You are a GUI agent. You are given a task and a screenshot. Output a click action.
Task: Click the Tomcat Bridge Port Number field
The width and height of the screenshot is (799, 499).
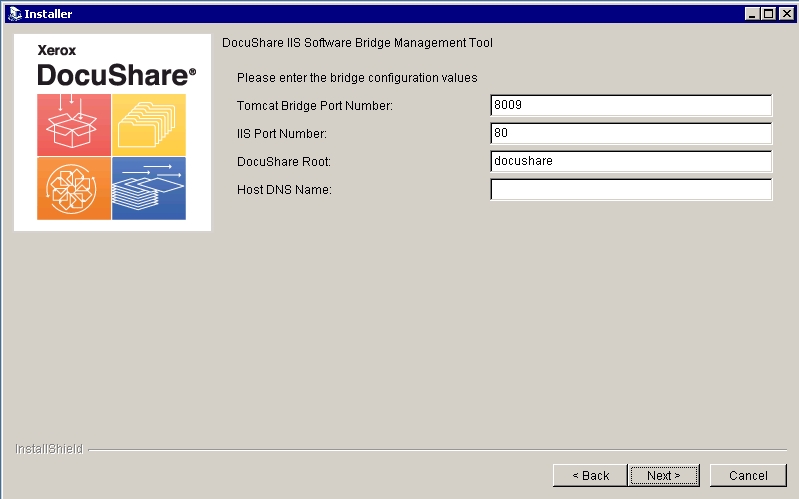point(631,106)
